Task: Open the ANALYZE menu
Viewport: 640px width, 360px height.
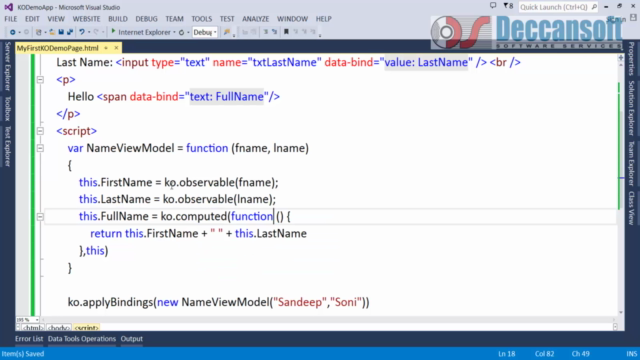Action: pyautogui.click(x=256, y=19)
